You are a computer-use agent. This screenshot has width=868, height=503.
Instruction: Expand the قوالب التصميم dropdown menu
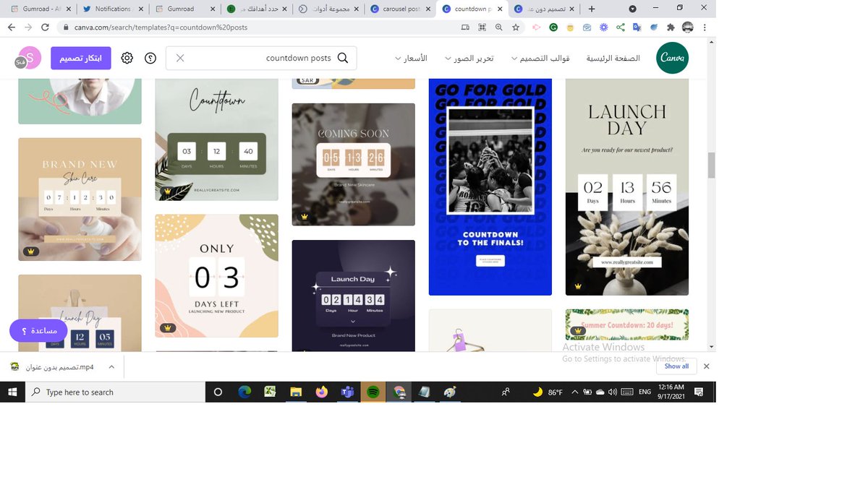540,58
